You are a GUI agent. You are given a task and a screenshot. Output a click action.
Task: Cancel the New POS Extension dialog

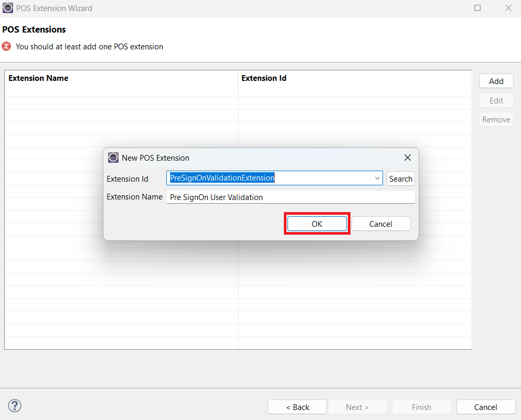click(x=381, y=223)
